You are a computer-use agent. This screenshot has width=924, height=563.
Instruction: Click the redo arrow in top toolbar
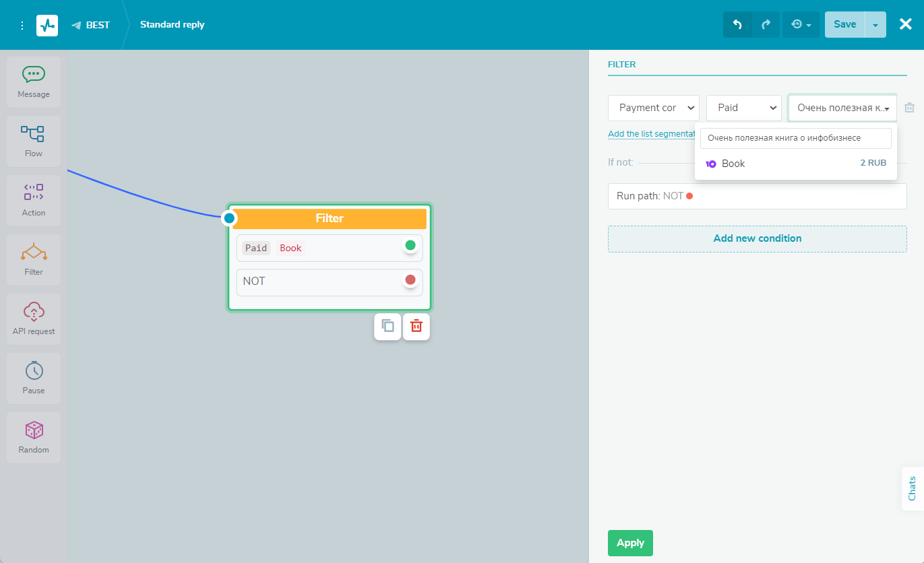pos(766,25)
